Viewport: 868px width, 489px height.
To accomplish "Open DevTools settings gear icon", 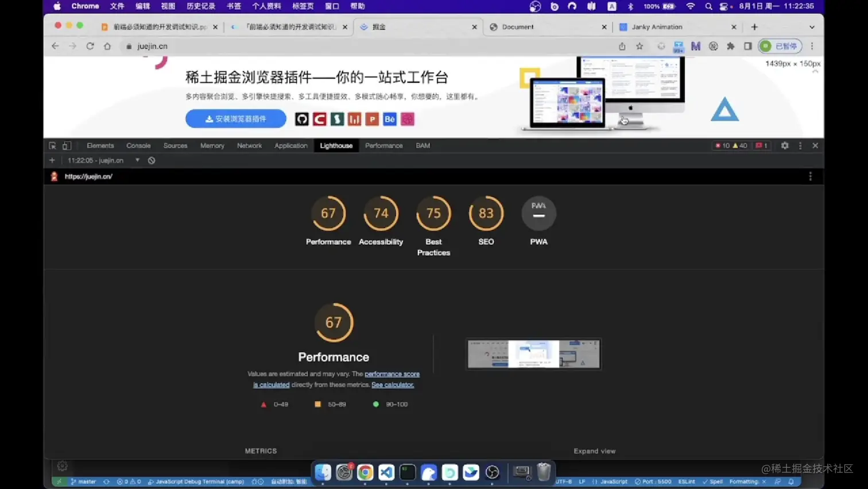I will [784, 146].
